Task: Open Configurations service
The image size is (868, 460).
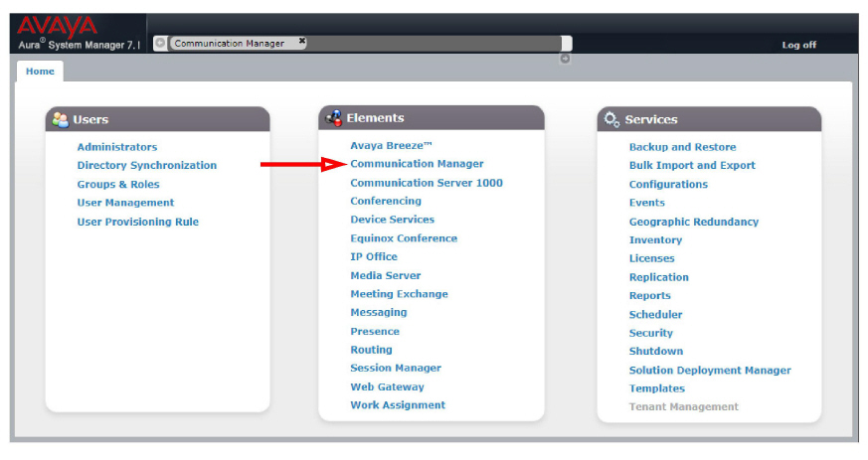Action: (x=668, y=184)
